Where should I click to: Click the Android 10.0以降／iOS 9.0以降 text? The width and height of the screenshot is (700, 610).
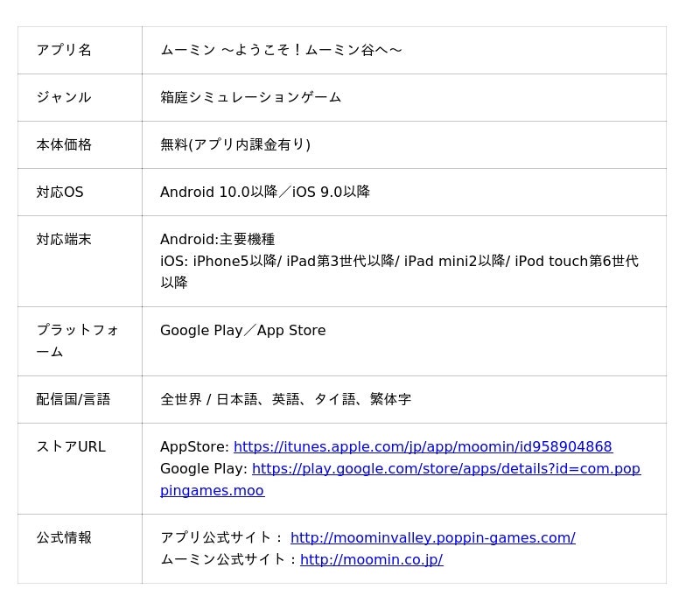coord(264,192)
